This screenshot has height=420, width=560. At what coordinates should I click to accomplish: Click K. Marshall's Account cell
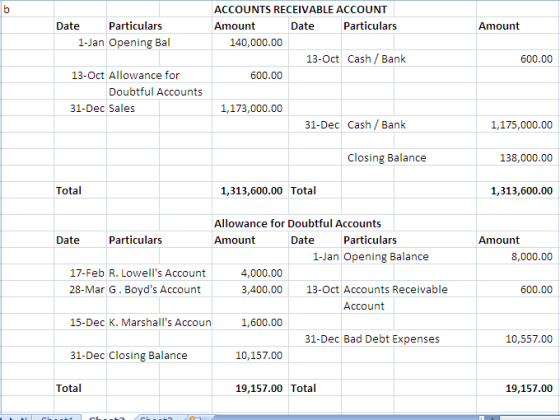point(160,322)
